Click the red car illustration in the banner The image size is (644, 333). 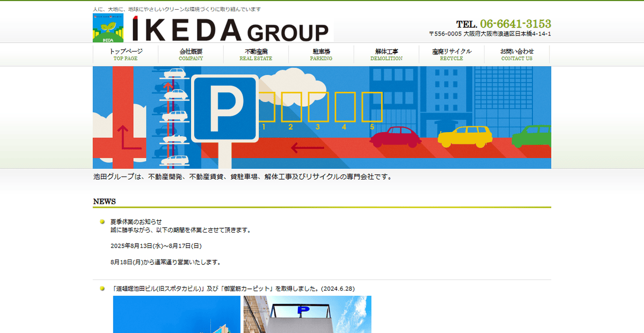396,137
